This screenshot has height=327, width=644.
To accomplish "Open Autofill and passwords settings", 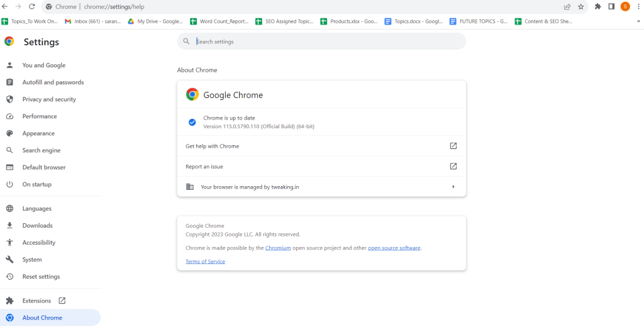I will (x=53, y=82).
